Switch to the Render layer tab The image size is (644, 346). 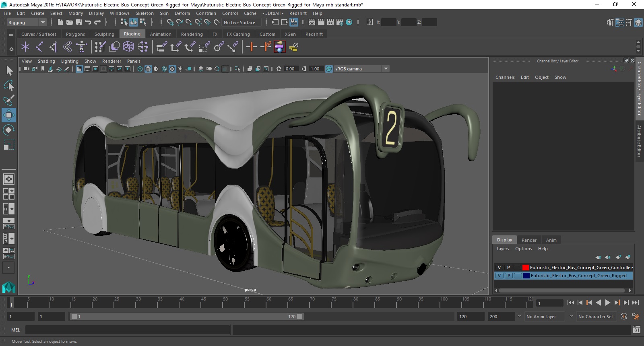pos(529,240)
